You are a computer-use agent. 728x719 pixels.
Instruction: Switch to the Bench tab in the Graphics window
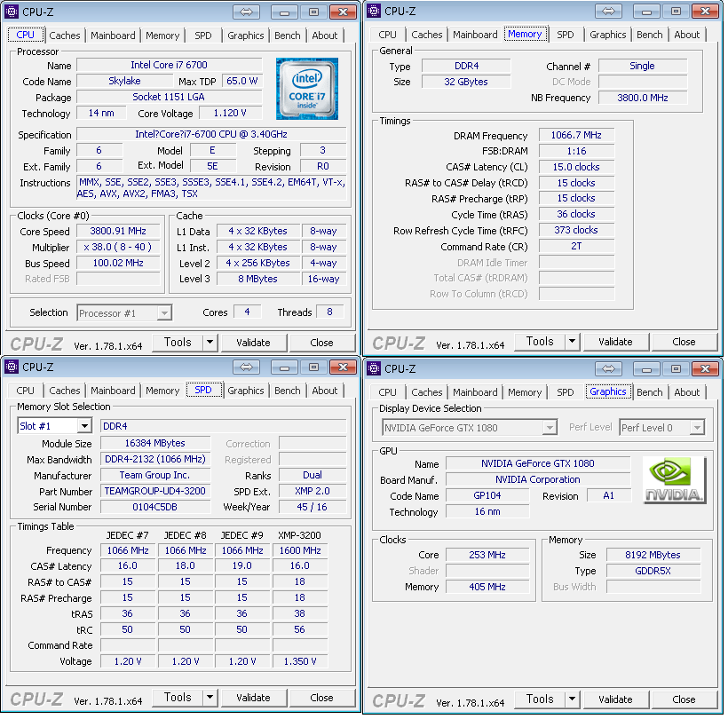point(650,392)
